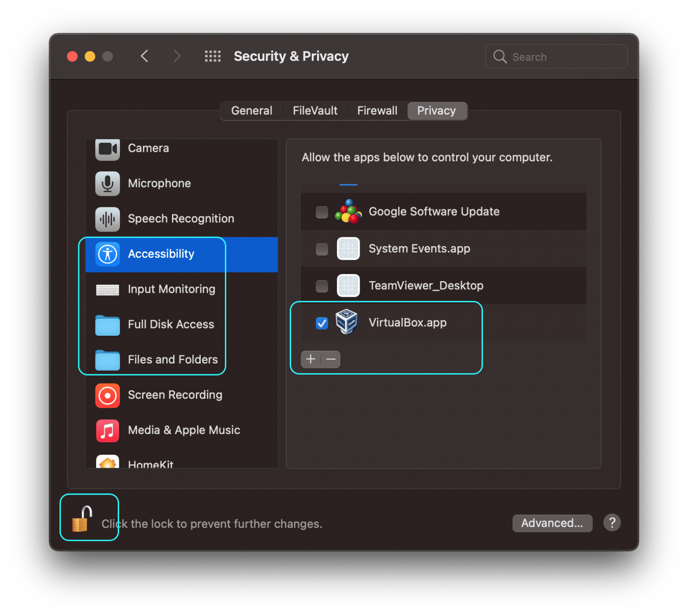This screenshot has width=688, height=616.
Task: Remove app with the minus button
Action: (331, 359)
